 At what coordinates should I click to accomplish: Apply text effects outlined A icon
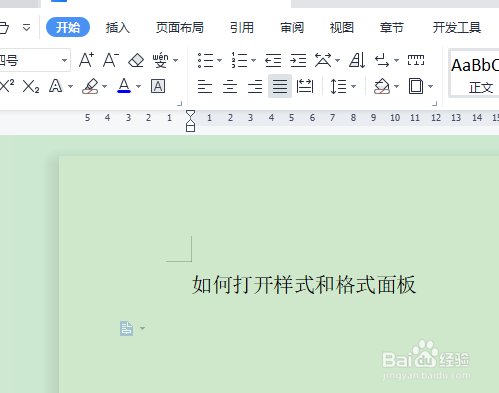pos(56,86)
